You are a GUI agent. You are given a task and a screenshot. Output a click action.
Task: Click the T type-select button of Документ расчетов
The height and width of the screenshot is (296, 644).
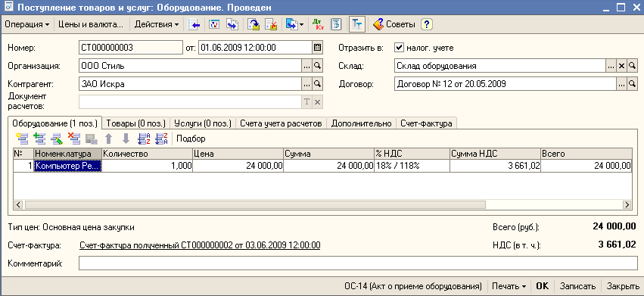pos(306,102)
